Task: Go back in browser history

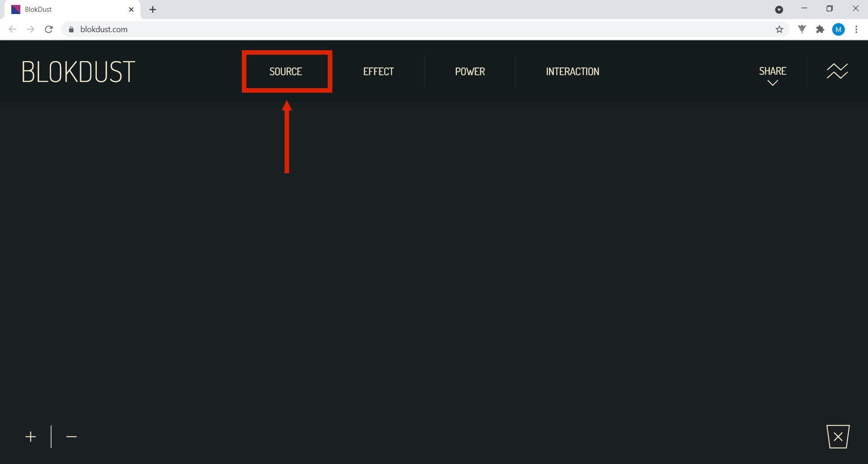Action: click(13, 29)
